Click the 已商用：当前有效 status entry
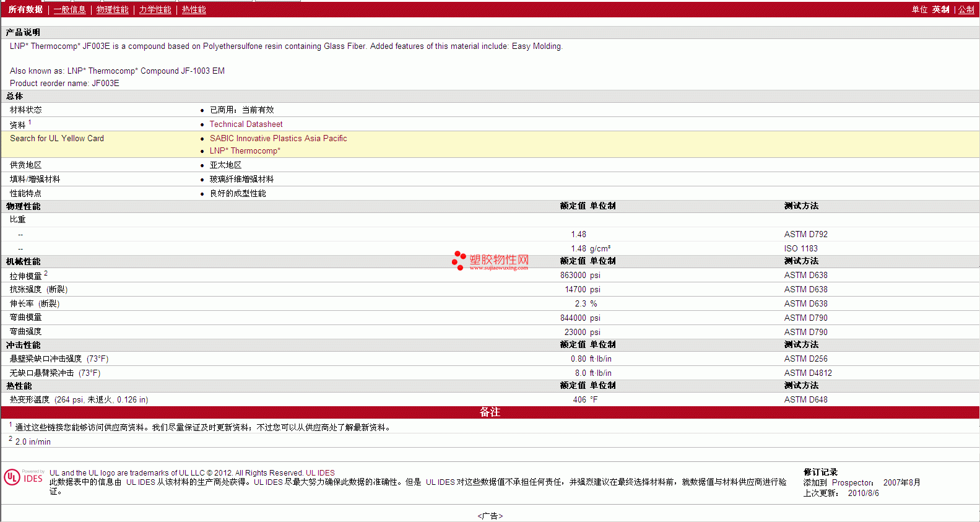 click(241, 110)
